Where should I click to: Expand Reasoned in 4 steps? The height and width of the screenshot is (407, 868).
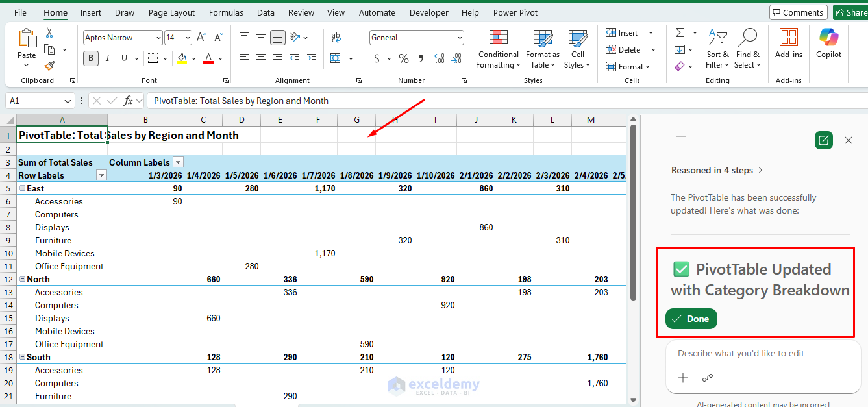pyautogui.click(x=717, y=170)
